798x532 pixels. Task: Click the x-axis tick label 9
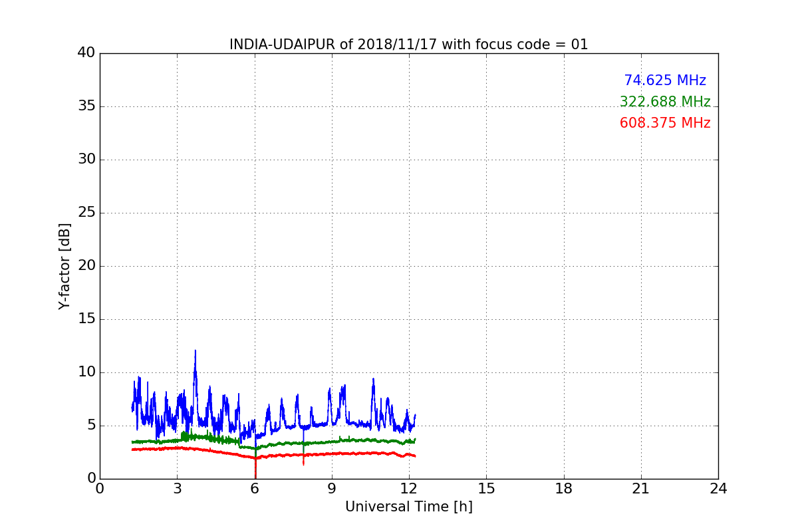pyautogui.click(x=331, y=488)
